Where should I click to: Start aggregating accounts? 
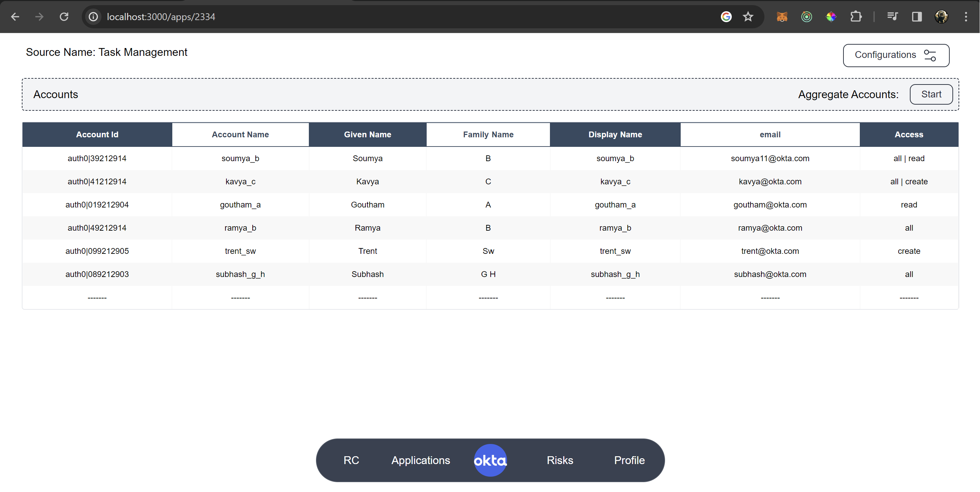(x=931, y=94)
